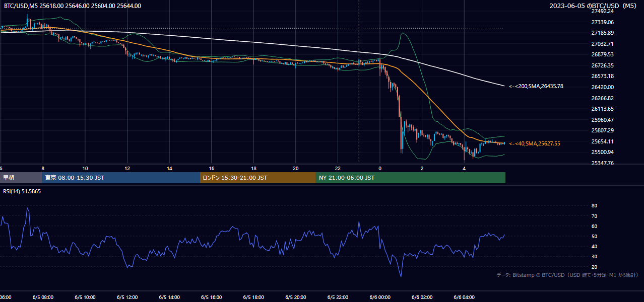
Task: Click price axis value 27339.06
Action: tap(603, 22)
